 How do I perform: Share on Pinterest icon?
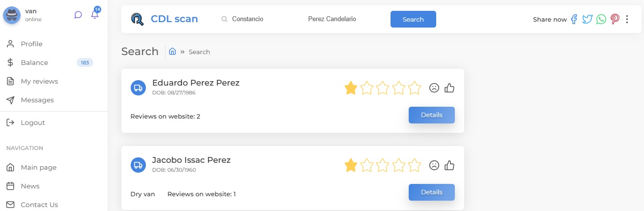(615, 19)
